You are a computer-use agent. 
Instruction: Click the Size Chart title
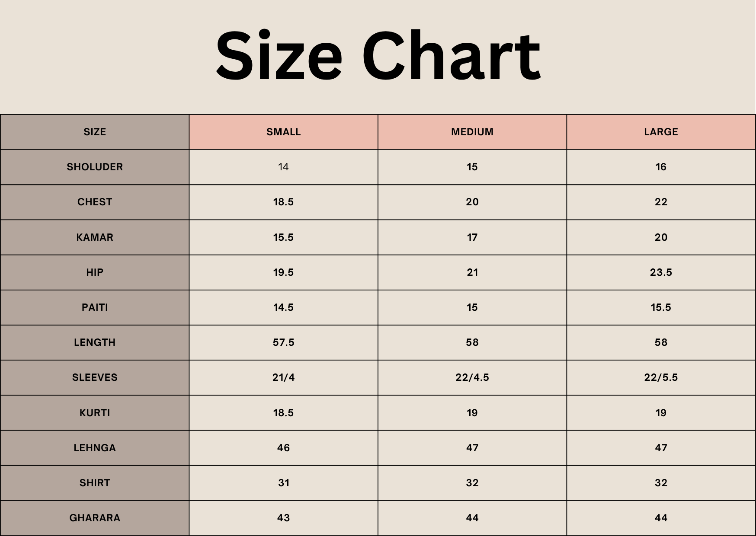coord(378,55)
